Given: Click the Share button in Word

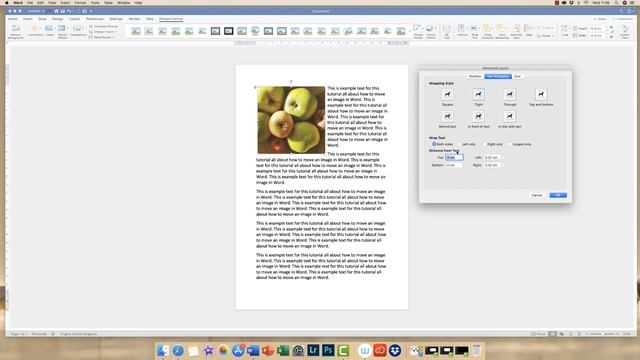Looking at the screenshot, I should [x=600, y=19].
